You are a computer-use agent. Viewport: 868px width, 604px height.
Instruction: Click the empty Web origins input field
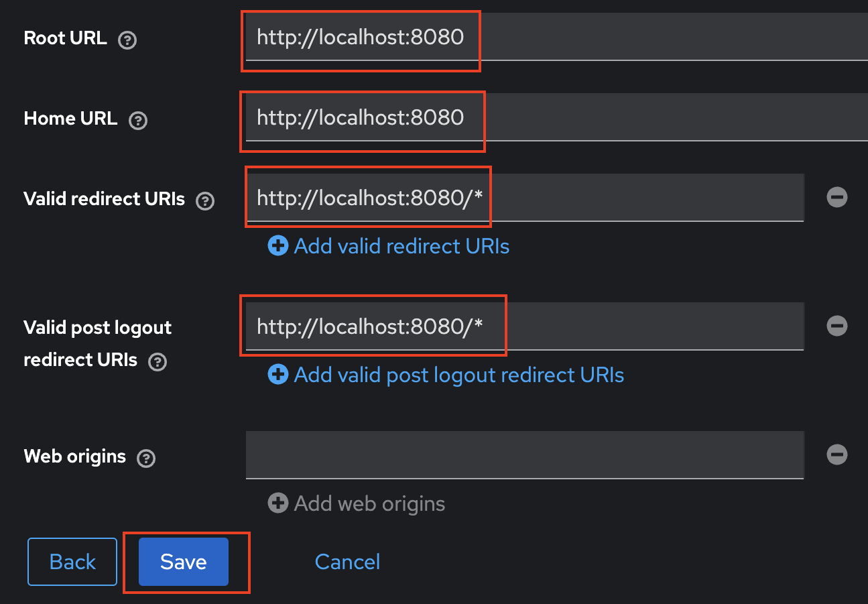click(524, 455)
